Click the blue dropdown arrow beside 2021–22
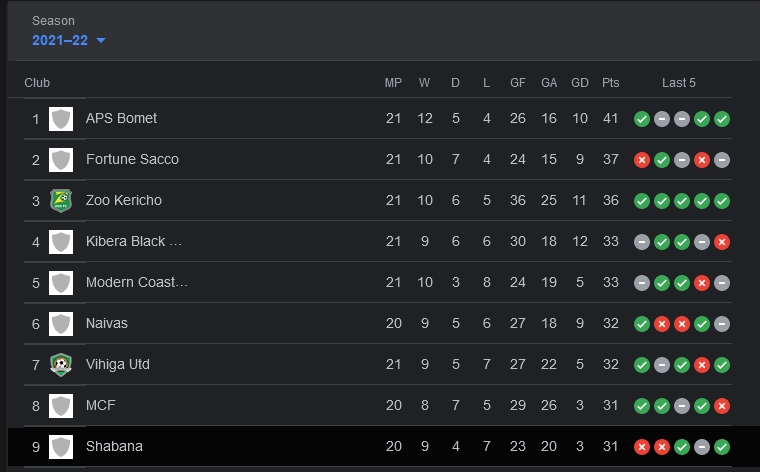Image resolution: width=760 pixels, height=472 pixels. pyautogui.click(x=101, y=40)
